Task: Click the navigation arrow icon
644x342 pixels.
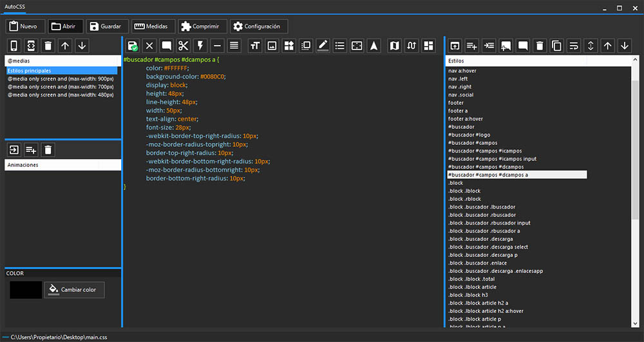Action: pos(374,46)
